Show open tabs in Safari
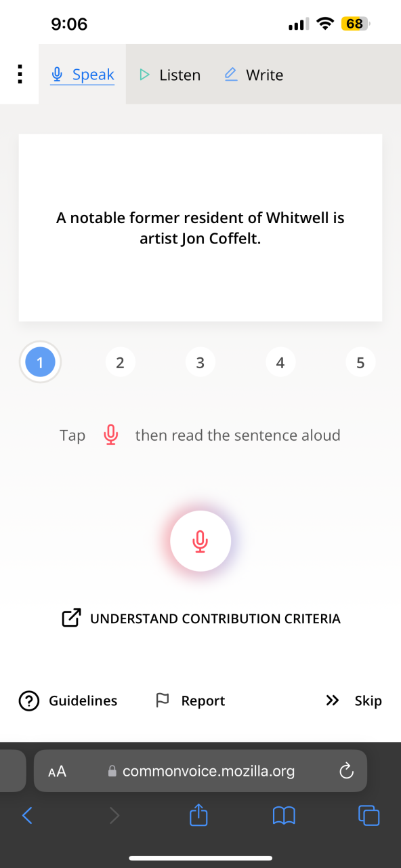The image size is (401, 868). [369, 815]
